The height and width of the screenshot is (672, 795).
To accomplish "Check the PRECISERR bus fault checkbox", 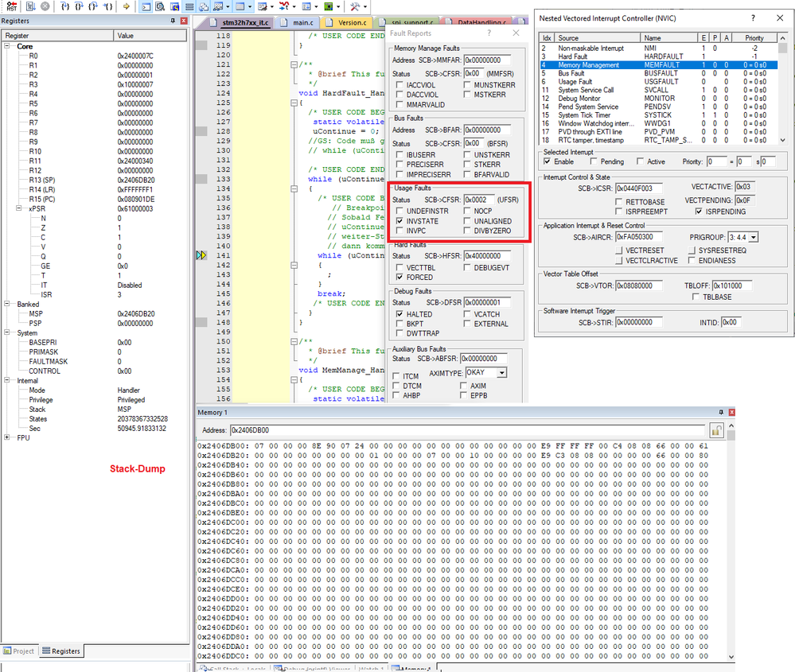I will click(399, 164).
